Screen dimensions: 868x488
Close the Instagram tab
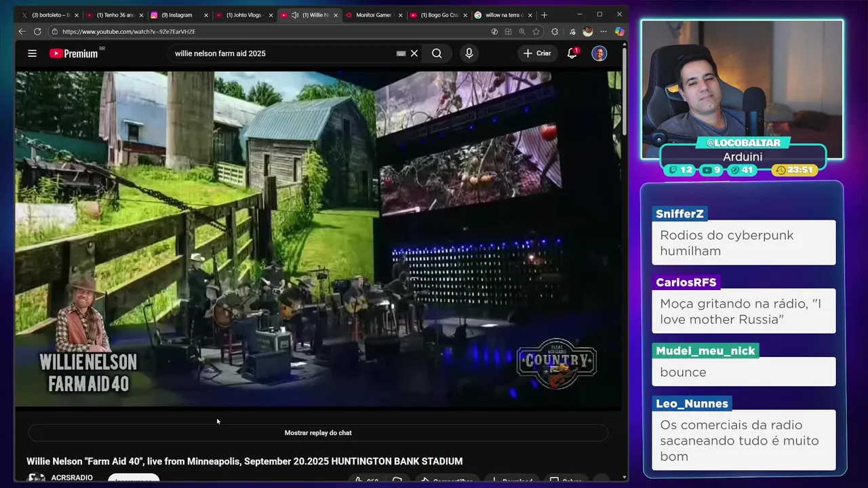point(206,15)
